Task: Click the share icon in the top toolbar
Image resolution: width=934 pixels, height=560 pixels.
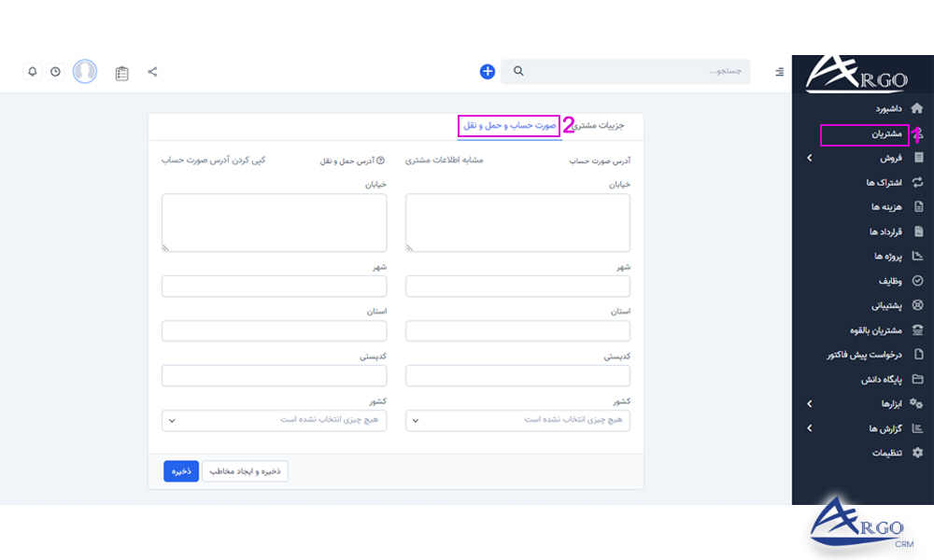Action: click(152, 71)
